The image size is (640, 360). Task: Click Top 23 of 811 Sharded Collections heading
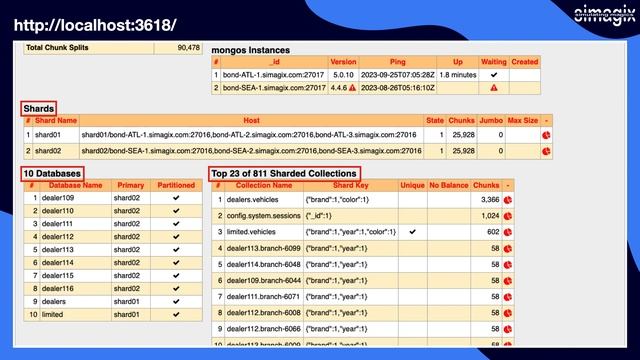tap(284, 173)
